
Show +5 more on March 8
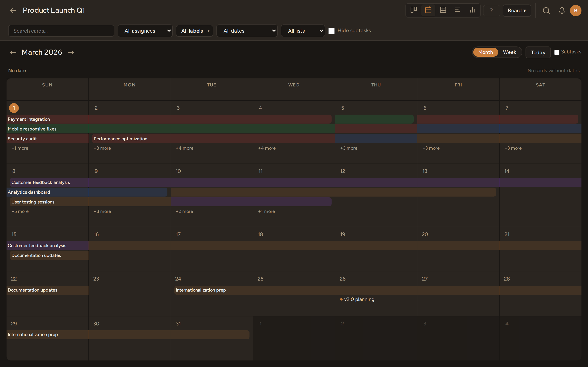pos(20,211)
